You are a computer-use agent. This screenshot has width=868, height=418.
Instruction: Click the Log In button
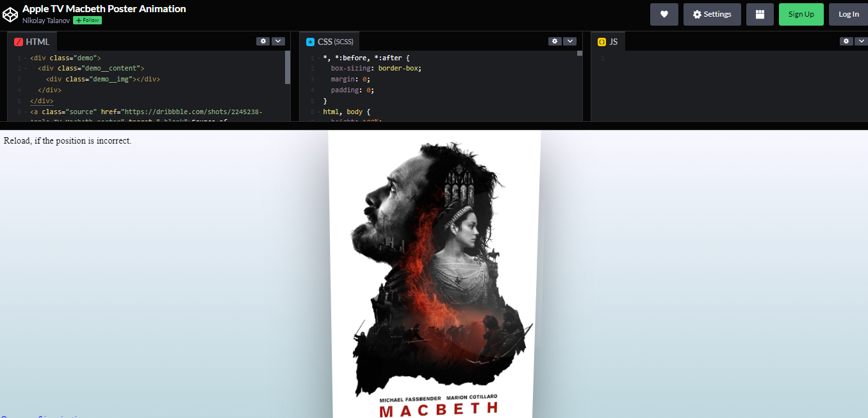click(849, 14)
